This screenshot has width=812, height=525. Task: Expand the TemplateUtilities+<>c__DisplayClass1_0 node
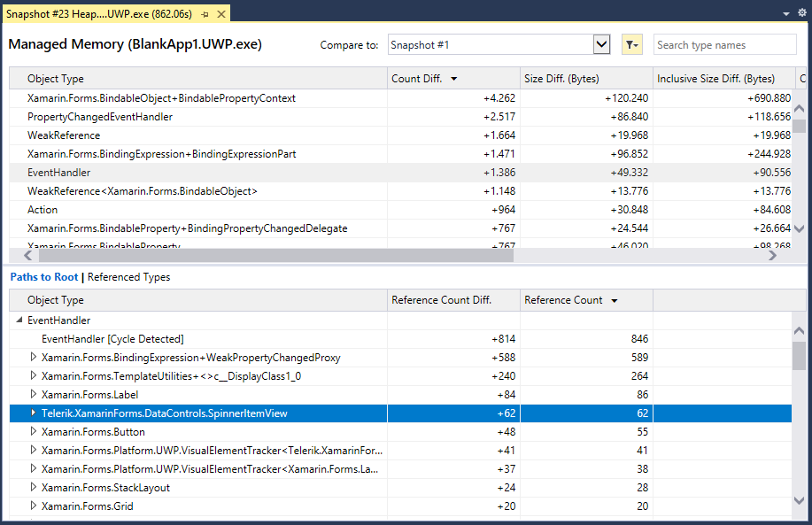click(33, 376)
